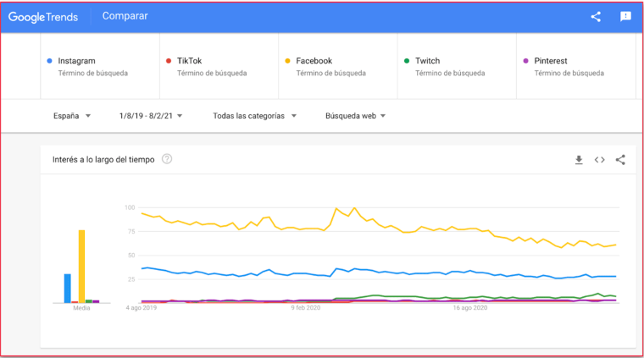Open the España country dropdown
Viewport: 644px width, 358px height.
click(72, 116)
